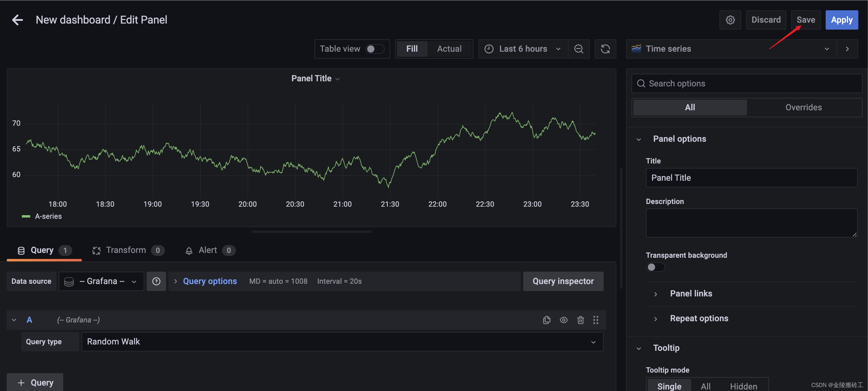The width and height of the screenshot is (868, 391).
Task: Switch to the Overrides tab
Action: [803, 108]
